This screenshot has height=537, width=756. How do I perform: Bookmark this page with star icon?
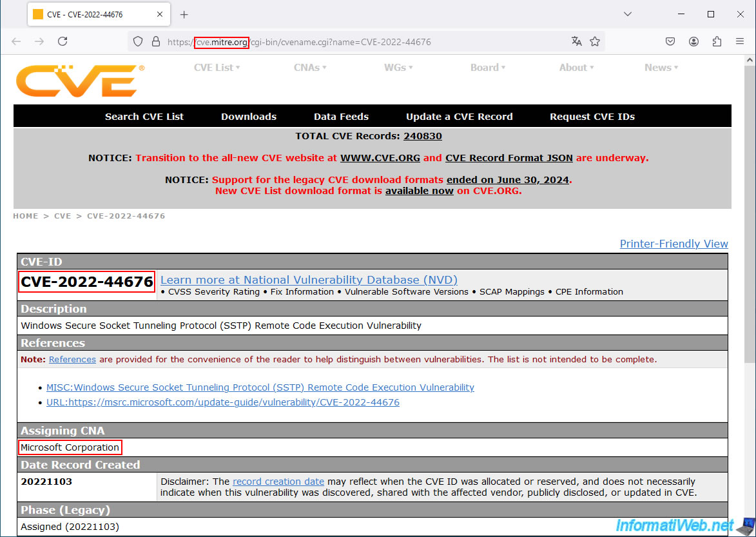[595, 41]
